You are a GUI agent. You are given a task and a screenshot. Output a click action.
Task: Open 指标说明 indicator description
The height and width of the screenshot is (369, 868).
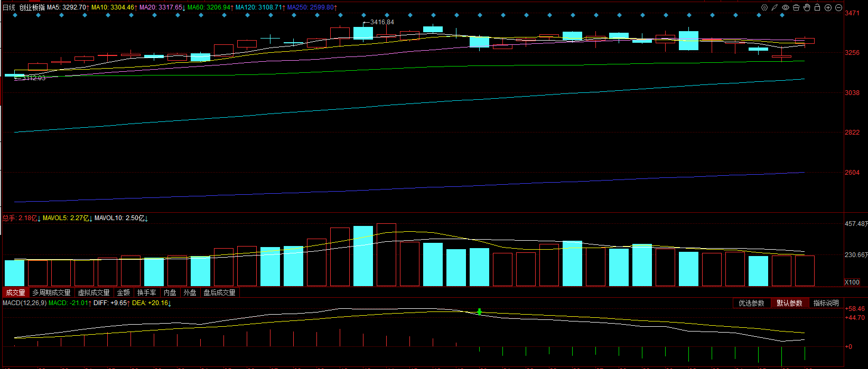826,303
